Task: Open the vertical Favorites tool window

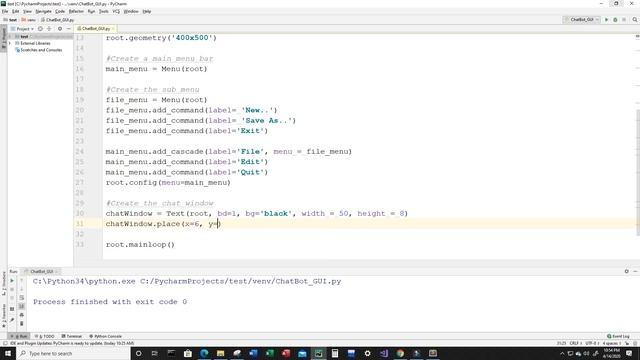Action: click(x=4, y=315)
